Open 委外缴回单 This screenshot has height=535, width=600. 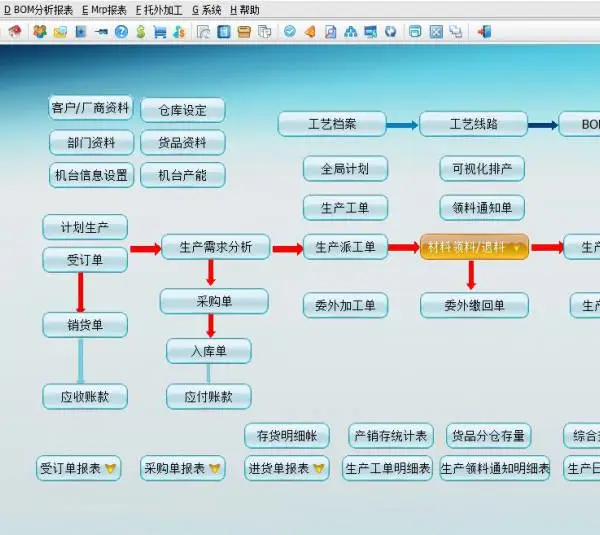pyautogui.click(x=474, y=305)
